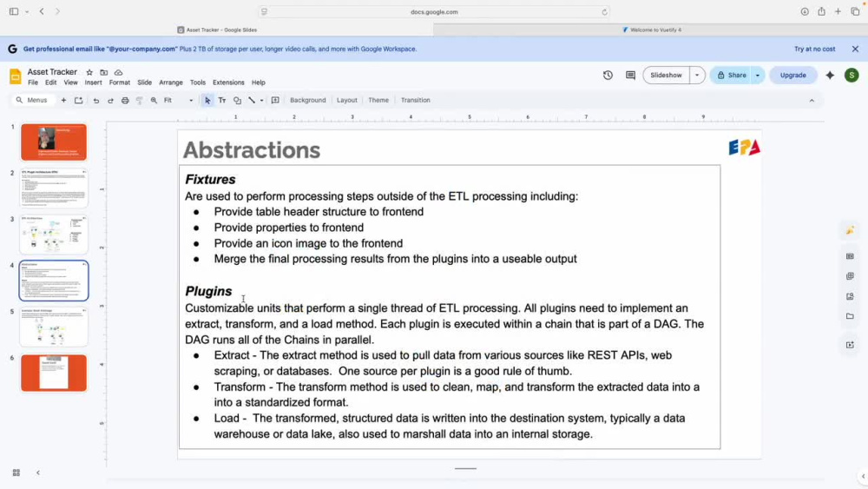Reload the docs.google.com page
This screenshot has height=489, width=868.
tap(604, 11)
